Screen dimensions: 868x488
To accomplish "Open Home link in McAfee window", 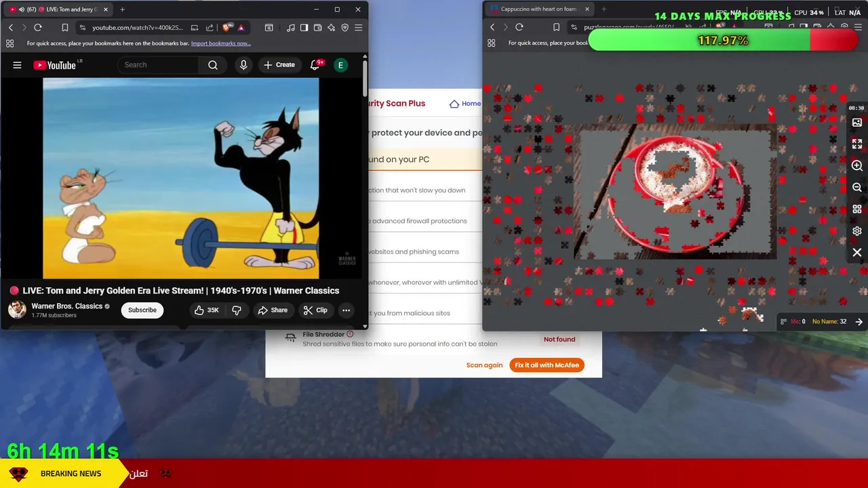I will (465, 104).
